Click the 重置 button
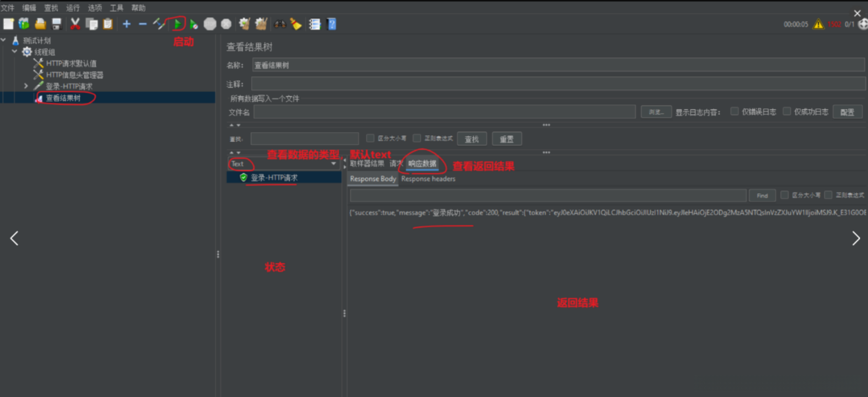This screenshot has height=397, width=868. 507,139
